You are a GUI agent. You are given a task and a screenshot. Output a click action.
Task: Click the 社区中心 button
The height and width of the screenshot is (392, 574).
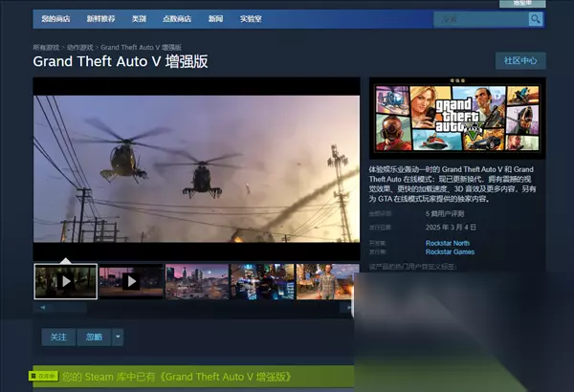[x=520, y=61]
